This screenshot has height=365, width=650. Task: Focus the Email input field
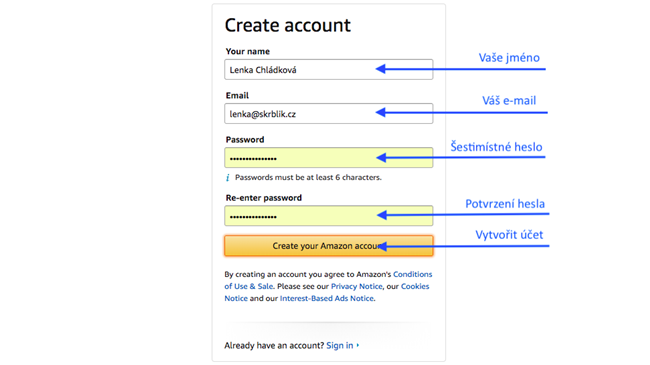pos(329,114)
